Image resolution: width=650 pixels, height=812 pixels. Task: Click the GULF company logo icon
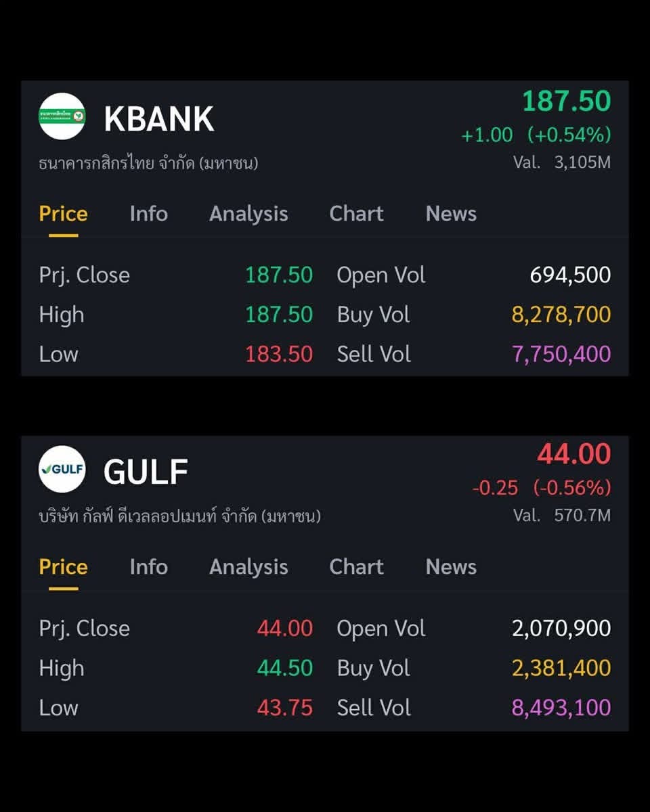62,469
